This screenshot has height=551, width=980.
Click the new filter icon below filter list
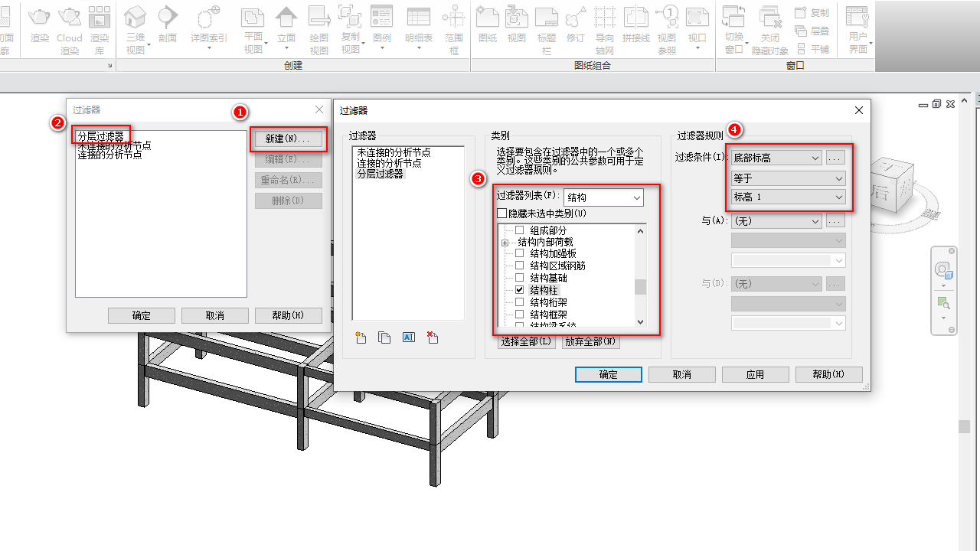361,337
